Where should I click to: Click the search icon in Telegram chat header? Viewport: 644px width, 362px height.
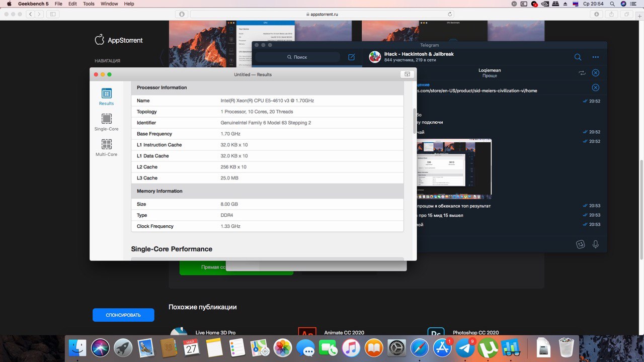pyautogui.click(x=578, y=57)
